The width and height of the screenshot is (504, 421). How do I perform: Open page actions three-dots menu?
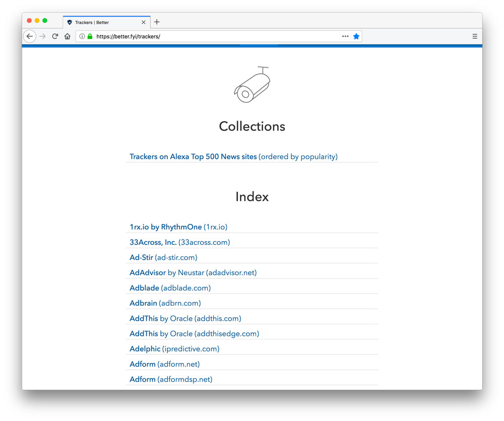point(345,36)
